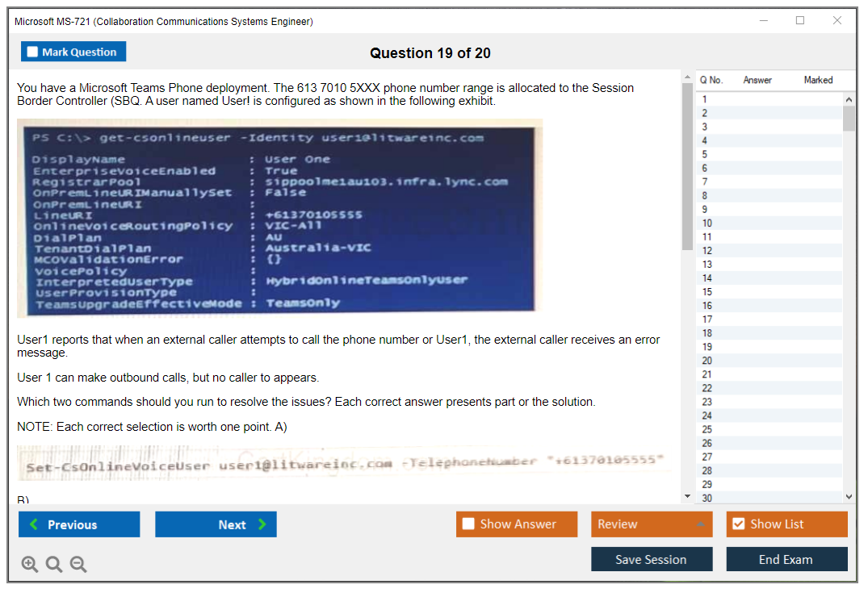Click the Q No. column header
This screenshot has width=868, height=593.
pos(711,80)
